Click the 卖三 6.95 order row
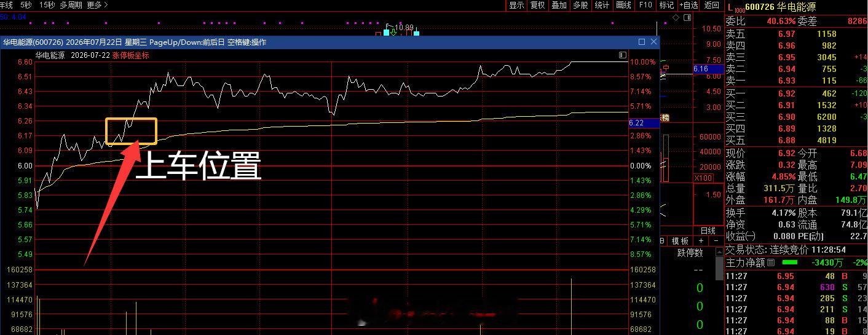This screenshot has width=868, height=335. tap(796, 57)
